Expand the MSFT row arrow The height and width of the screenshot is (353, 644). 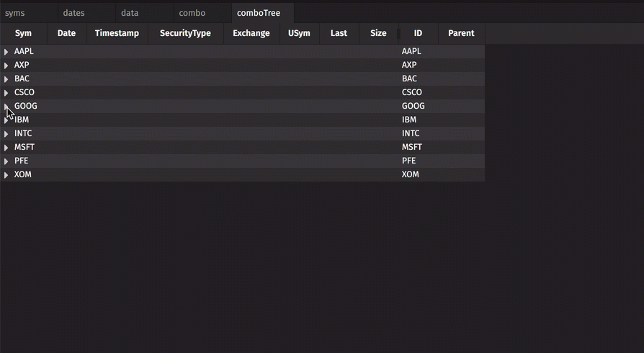(x=6, y=148)
